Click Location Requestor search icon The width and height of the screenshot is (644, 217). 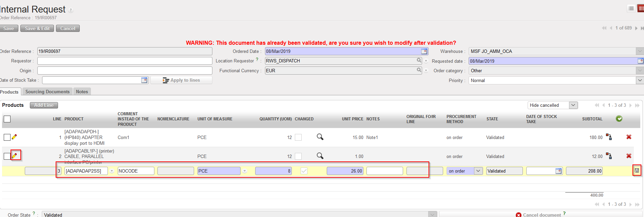click(419, 60)
